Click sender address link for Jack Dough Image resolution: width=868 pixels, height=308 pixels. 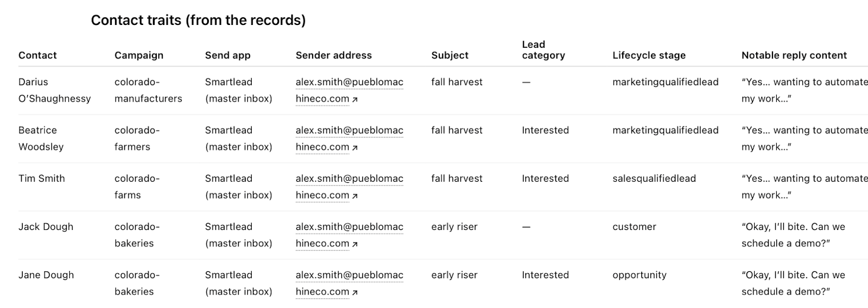(349, 227)
